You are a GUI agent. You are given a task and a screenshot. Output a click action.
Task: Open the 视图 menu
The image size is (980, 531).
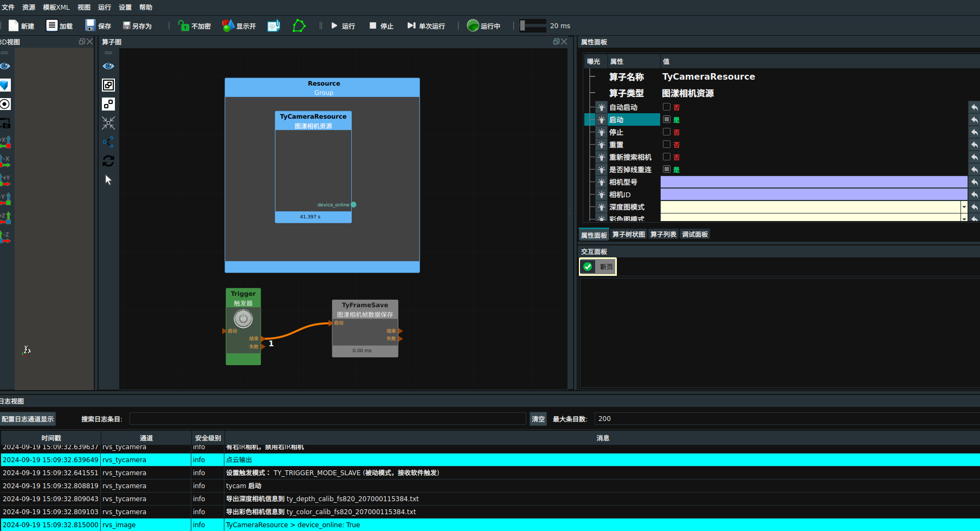tap(84, 7)
